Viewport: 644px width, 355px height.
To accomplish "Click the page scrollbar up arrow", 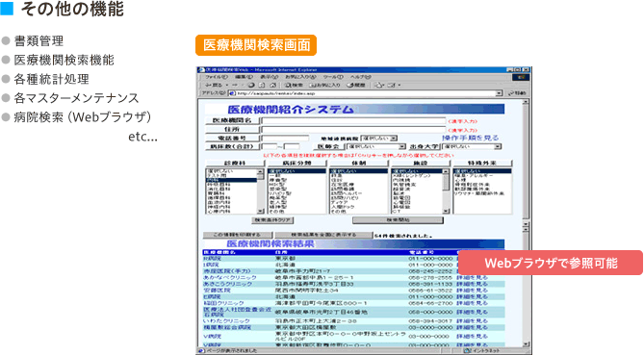I will [x=526, y=101].
